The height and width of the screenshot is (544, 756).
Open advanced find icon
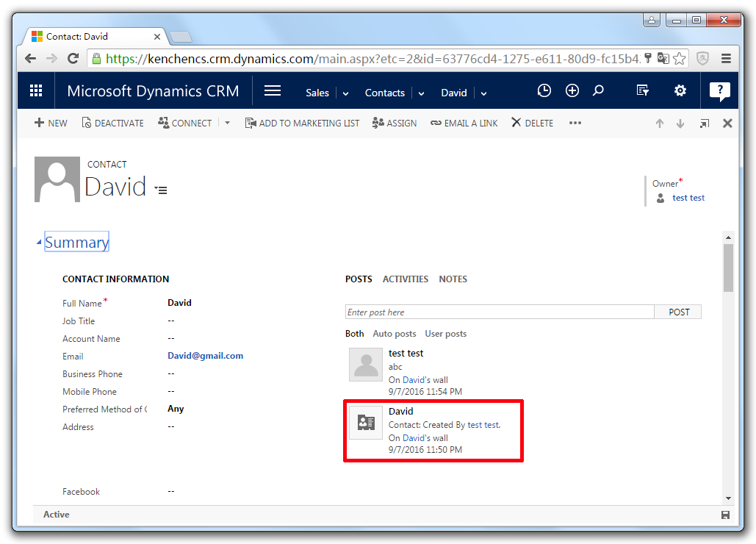point(642,90)
